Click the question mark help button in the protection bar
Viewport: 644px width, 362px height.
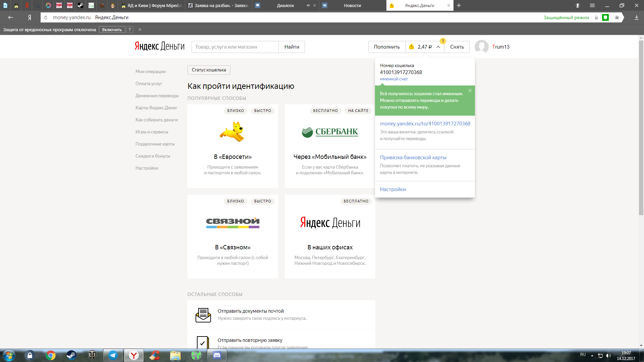(x=129, y=29)
